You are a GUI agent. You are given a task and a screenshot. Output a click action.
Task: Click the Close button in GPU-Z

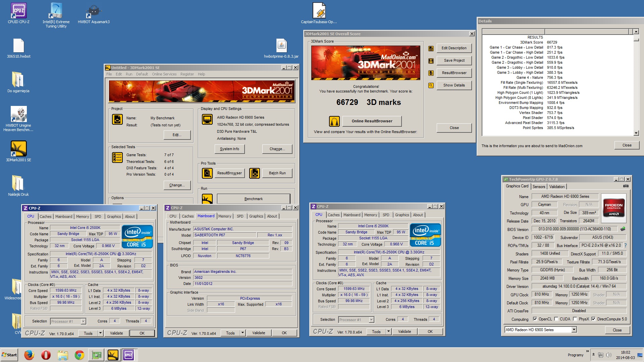point(617,330)
